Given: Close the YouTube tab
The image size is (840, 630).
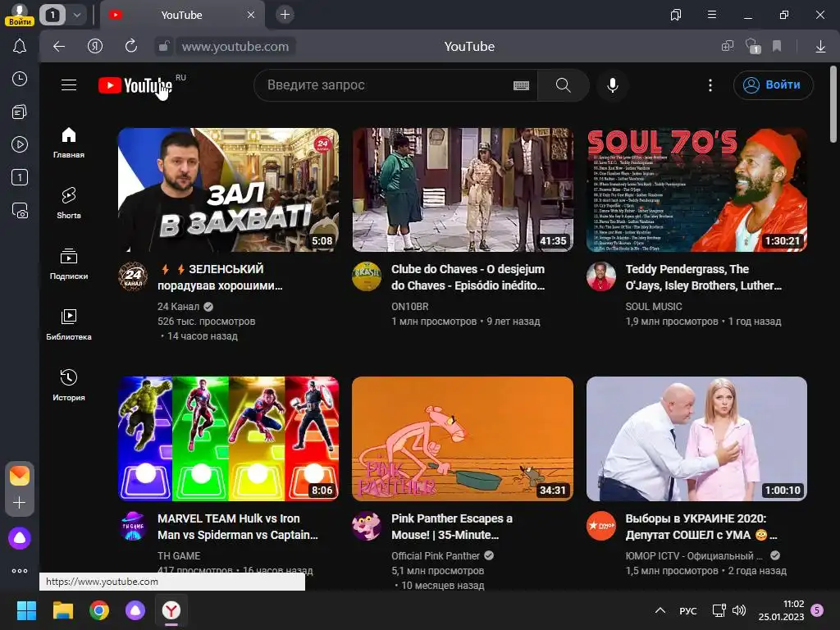Looking at the screenshot, I should [251, 15].
